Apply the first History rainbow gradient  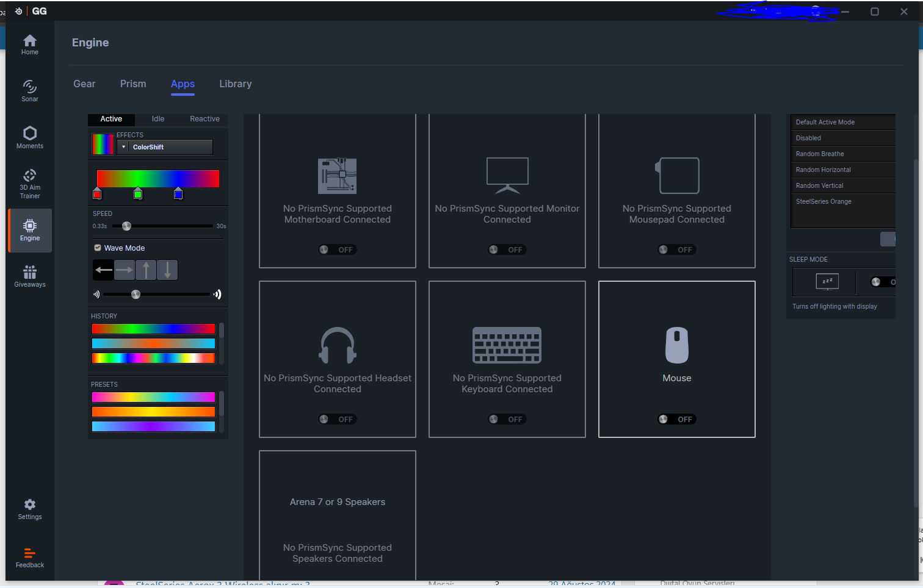pyautogui.click(x=153, y=329)
